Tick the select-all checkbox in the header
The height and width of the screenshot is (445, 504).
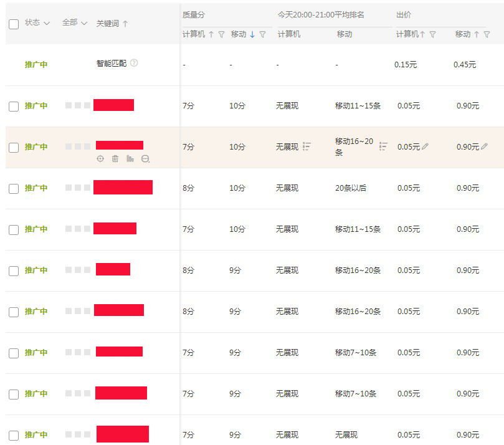click(14, 24)
